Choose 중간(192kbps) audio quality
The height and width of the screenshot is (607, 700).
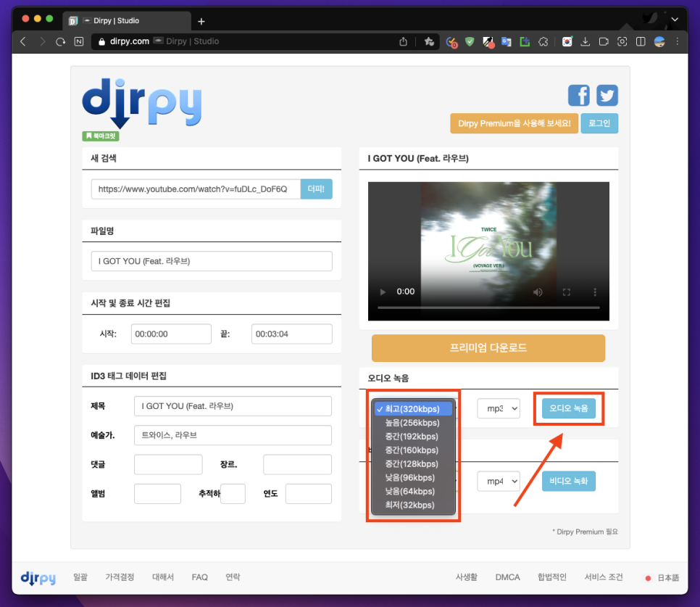pyautogui.click(x=413, y=437)
